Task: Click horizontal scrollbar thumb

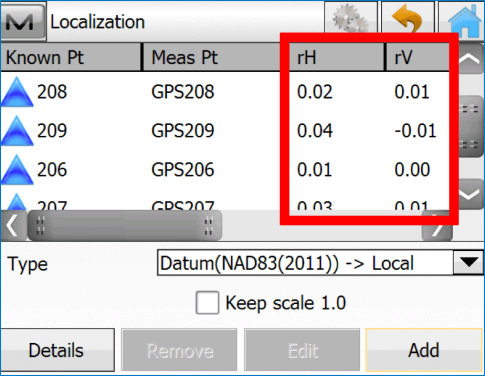Action: tap(124, 226)
